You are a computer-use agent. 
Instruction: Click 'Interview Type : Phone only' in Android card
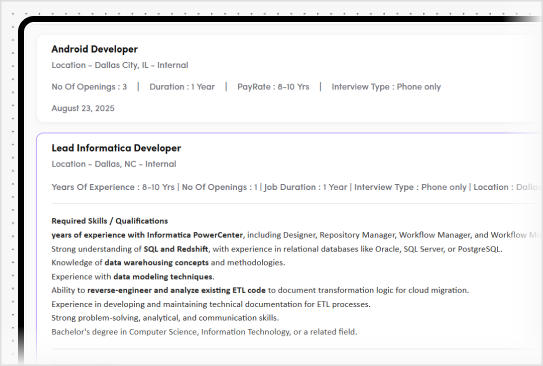tap(386, 87)
